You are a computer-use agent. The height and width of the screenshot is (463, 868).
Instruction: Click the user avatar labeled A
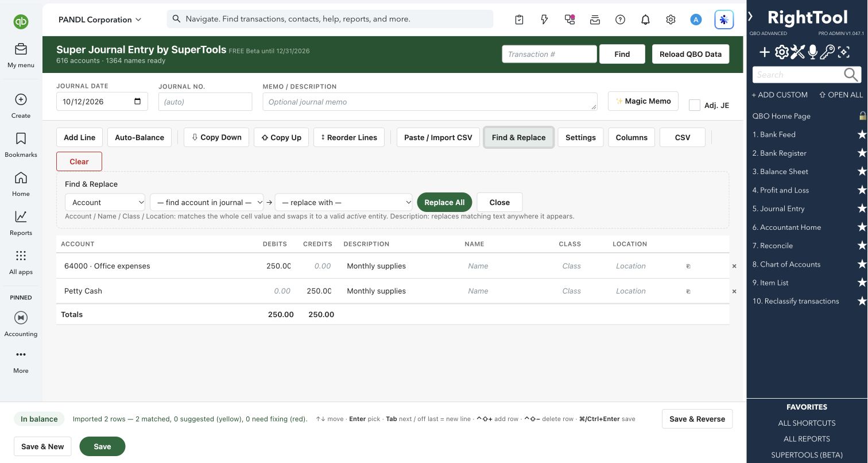pyautogui.click(x=696, y=20)
